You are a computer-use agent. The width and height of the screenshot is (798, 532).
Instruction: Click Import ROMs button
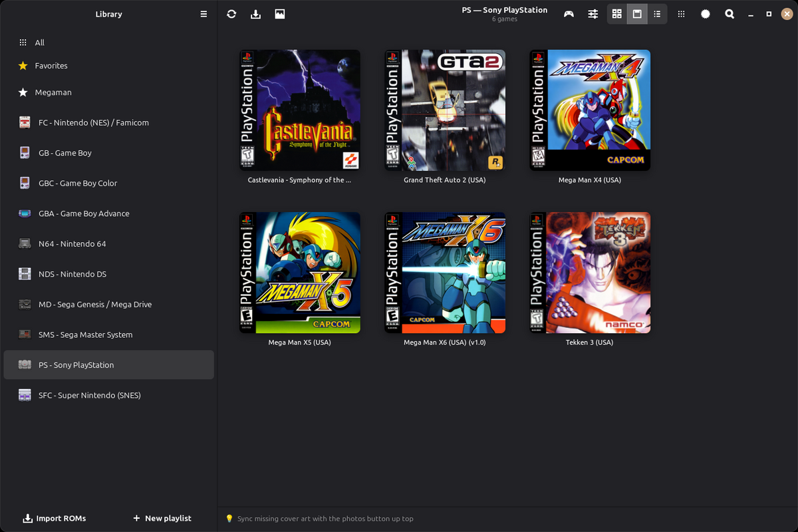(x=55, y=518)
